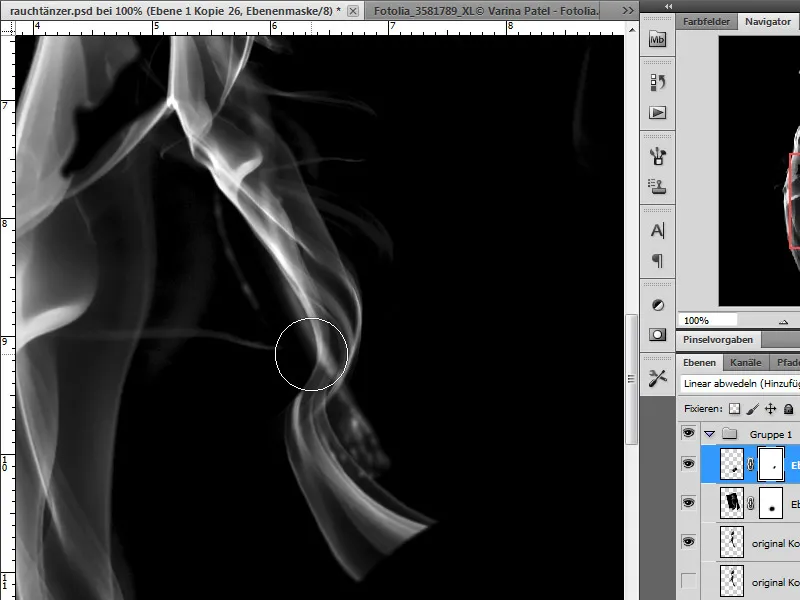Lock the layer position with the move lock icon
Screen dimensions: 800x600
pyautogui.click(x=769, y=407)
